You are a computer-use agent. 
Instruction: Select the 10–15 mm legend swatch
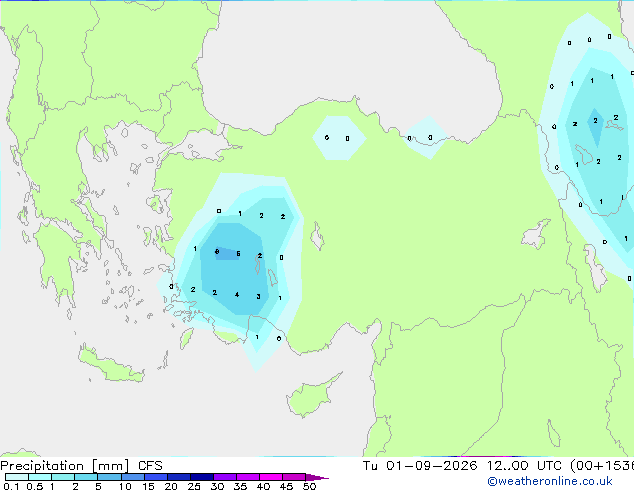(132, 477)
